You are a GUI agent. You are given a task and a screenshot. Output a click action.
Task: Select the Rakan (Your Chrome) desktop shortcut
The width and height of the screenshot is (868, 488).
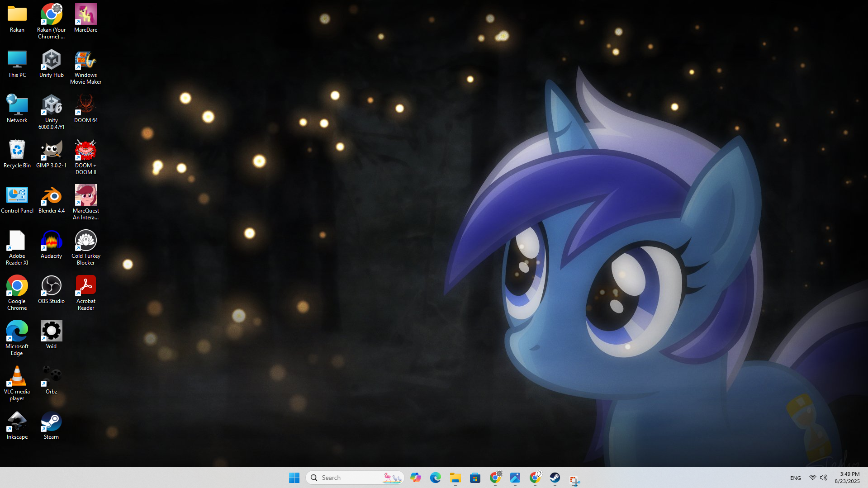52,22
